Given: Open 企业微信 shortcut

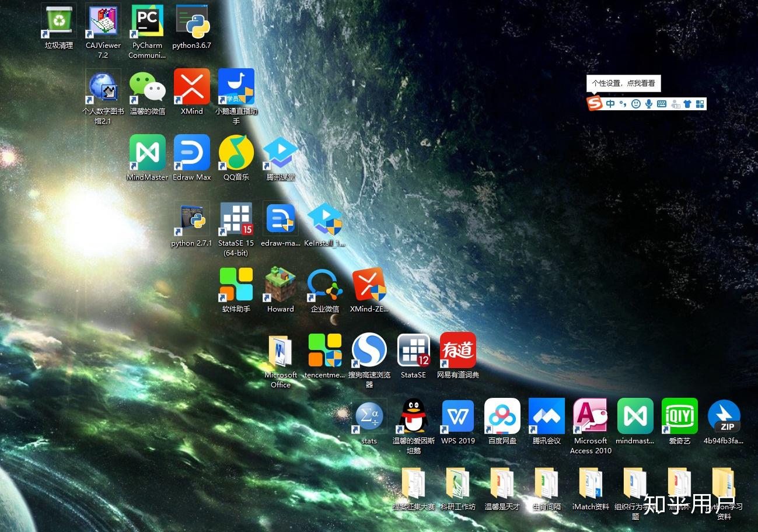Looking at the screenshot, I should click(325, 285).
